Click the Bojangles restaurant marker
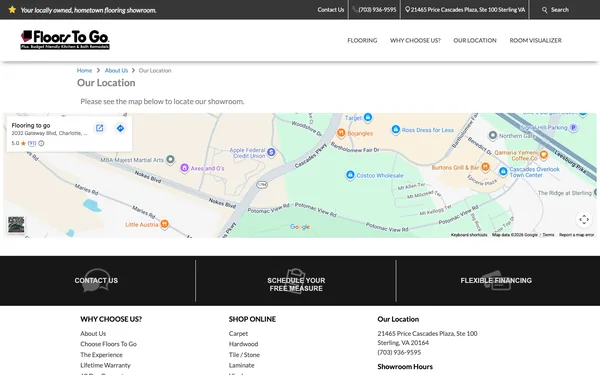 pyautogui.click(x=341, y=133)
